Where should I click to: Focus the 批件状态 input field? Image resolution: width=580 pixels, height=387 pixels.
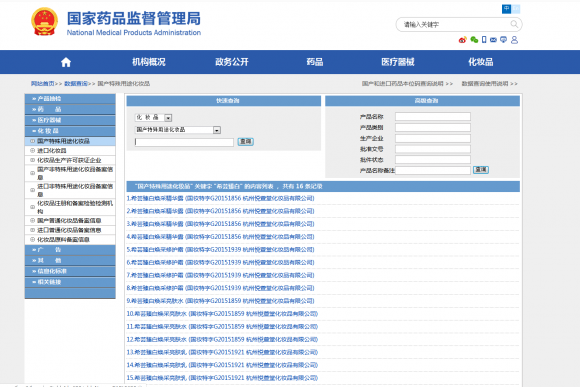pyautogui.click(x=433, y=160)
